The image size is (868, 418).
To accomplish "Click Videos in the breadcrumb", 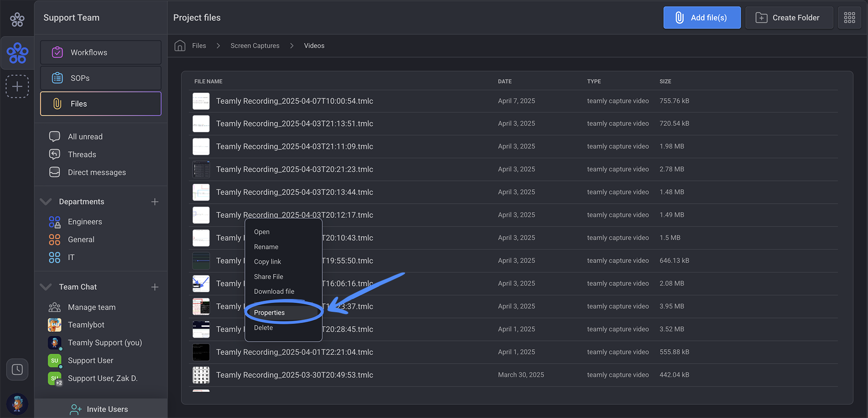I will coord(314,46).
